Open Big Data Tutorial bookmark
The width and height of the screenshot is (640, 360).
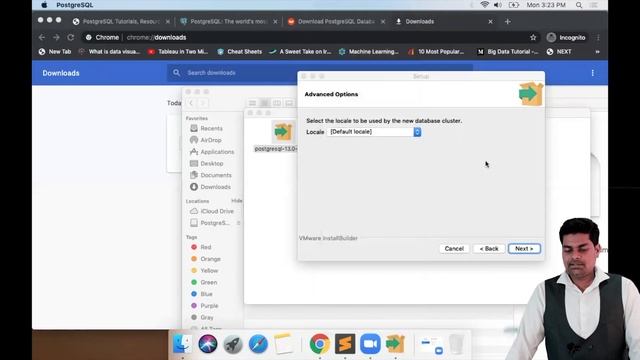(x=508, y=52)
